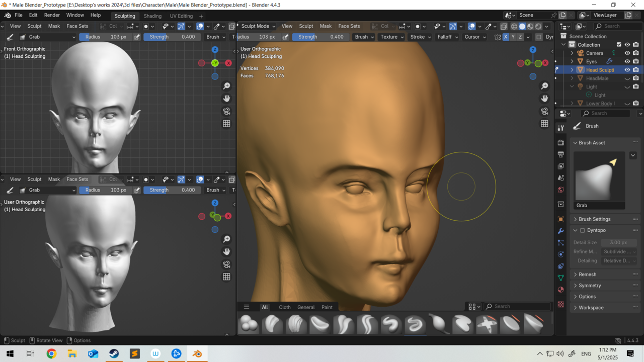Toggle X axis symmetry in main viewport header
The image size is (644, 362).
[x=506, y=37]
